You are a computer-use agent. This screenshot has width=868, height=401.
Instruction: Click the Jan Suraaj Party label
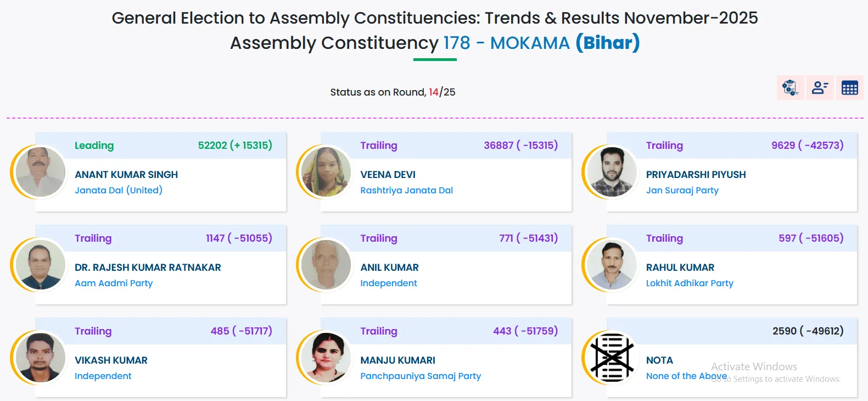pyautogui.click(x=682, y=191)
